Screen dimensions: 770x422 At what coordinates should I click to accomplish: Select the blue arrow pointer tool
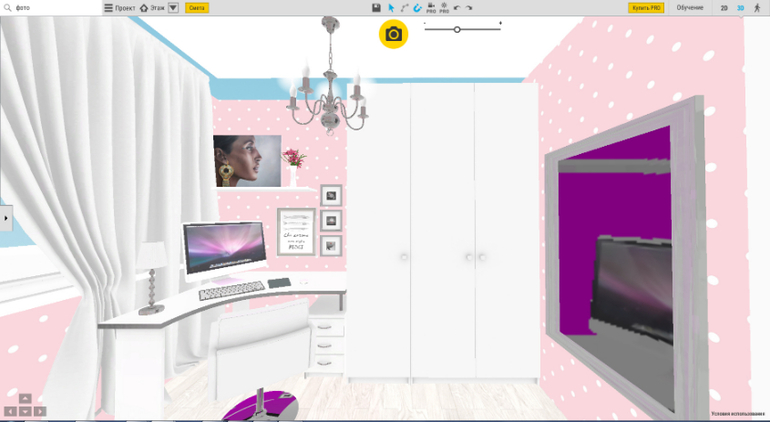(391, 8)
